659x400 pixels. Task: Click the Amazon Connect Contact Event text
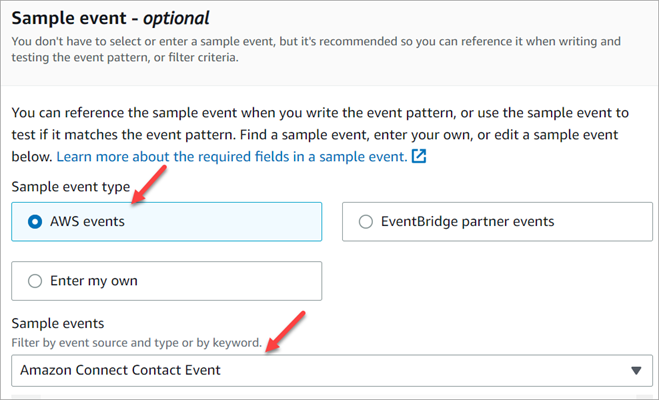click(121, 370)
